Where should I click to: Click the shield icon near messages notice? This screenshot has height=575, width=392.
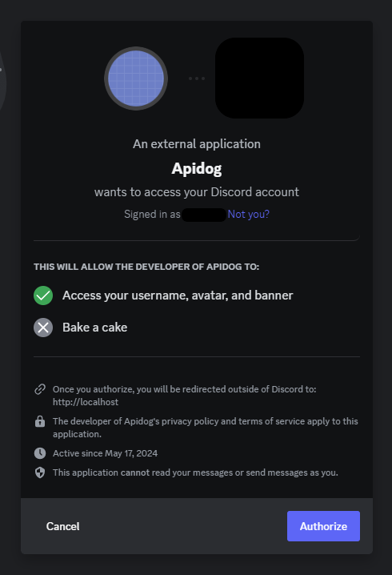(40, 472)
